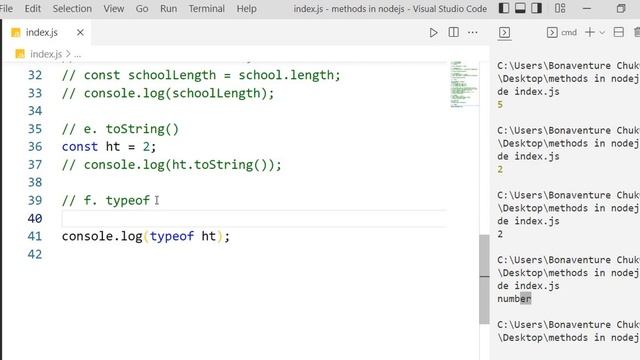
Task: Click the terminal view icon above output
Action: (x=504, y=33)
